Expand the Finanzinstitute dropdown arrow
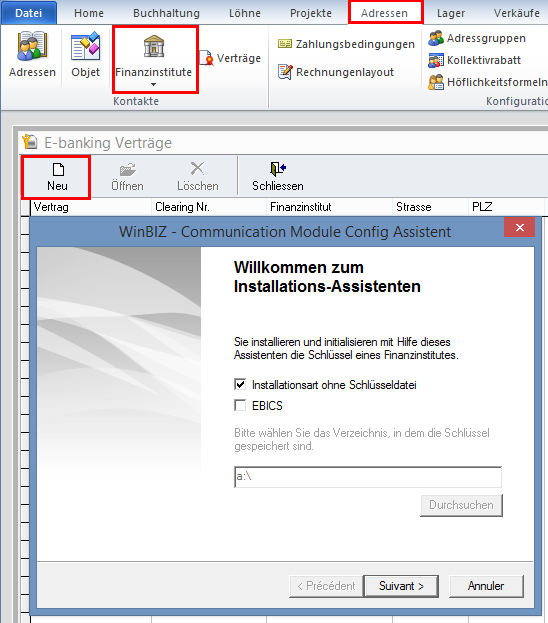Image resolution: width=548 pixels, height=623 pixels. [153, 84]
